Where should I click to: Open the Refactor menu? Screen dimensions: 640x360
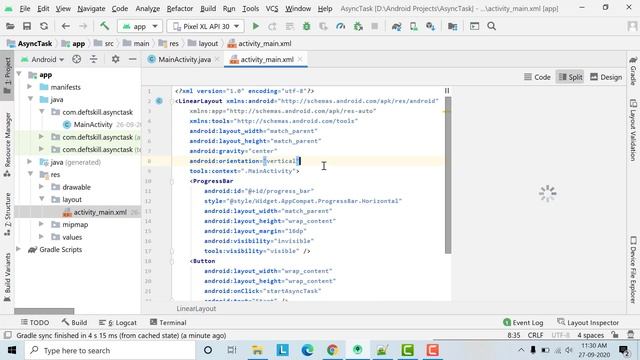point(180,9)
